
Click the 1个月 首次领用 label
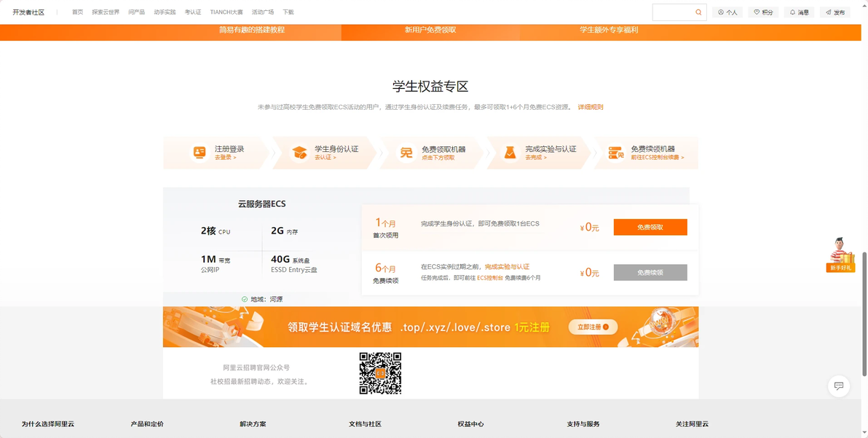pyautogui.click(x=386, y=228)
